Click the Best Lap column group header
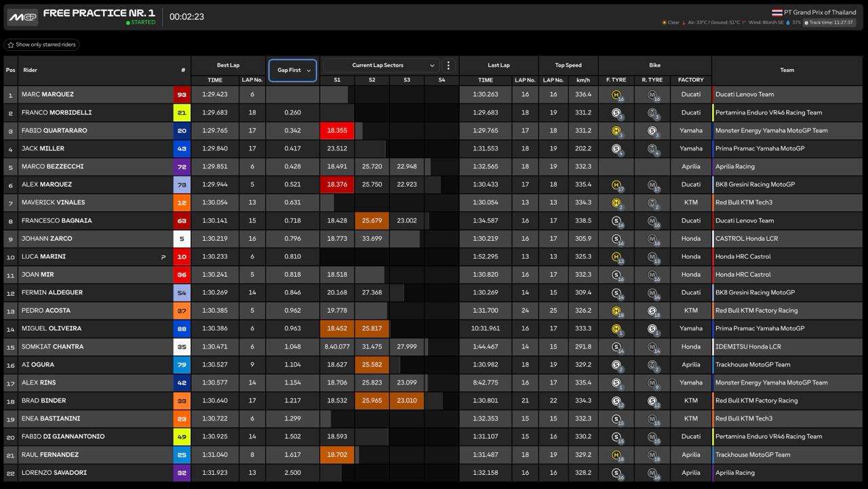The width and height of the screenshot is (868, 489). (x=228, y=66)
